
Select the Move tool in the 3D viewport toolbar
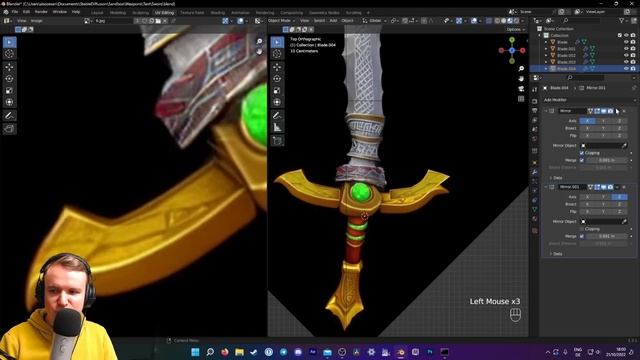pyautogui.click(x=277, y=67)
